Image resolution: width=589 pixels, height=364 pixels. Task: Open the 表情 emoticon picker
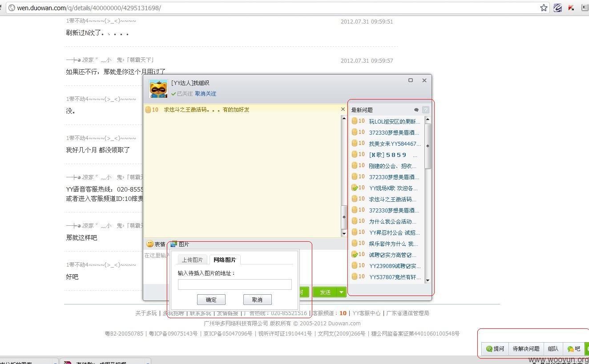pyautogui.click(x=156, y=244)
